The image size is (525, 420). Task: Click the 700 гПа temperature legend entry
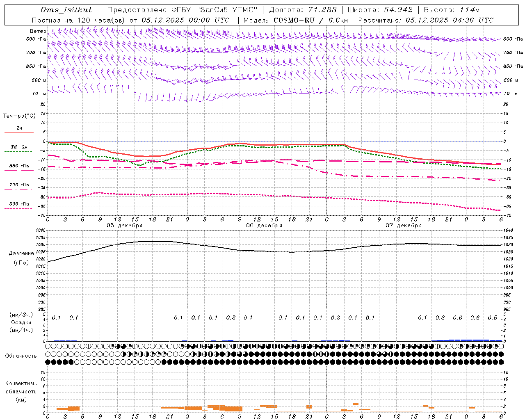point(19,185)
